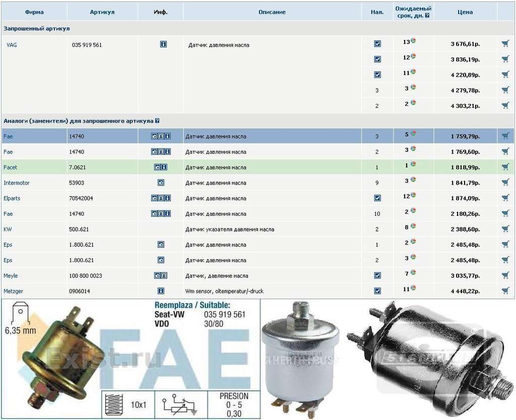Add Fae 1 769,60р. item to cart
This screenshot has width=516, height=420.
pyautogui.click(x=505, y=151)
